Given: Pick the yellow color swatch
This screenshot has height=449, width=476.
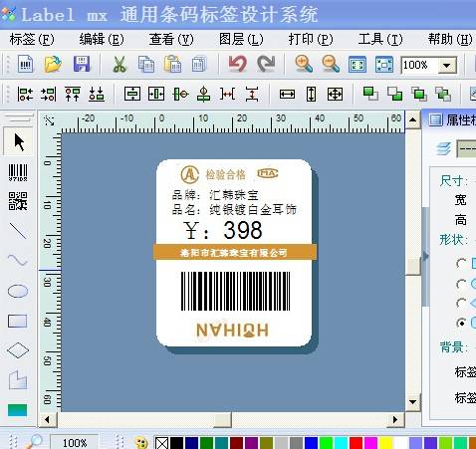Looking at the screenshot, I should click(386, 443).
